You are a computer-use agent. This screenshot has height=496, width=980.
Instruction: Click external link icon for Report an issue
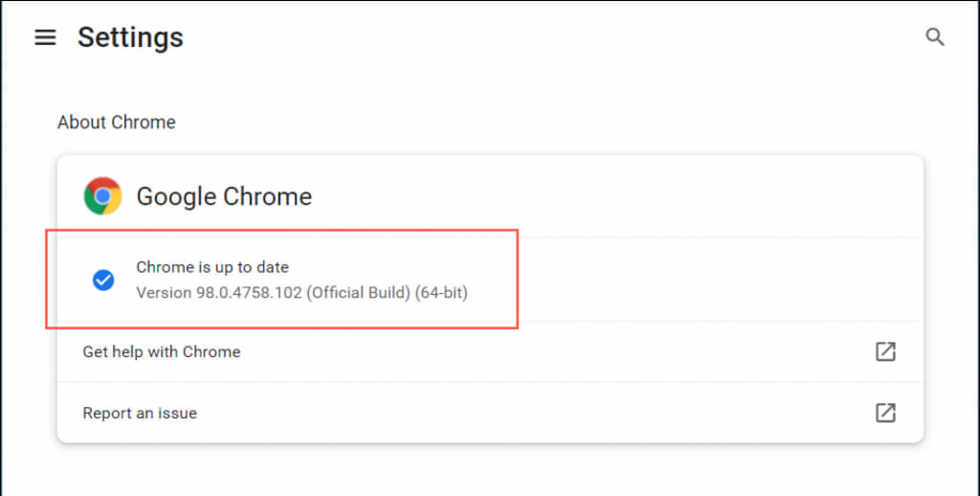pyautogui.click(x=885, y=413)
